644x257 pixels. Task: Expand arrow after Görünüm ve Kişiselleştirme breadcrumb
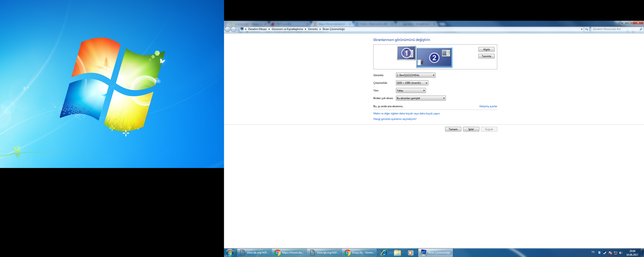tap(305, 29)
